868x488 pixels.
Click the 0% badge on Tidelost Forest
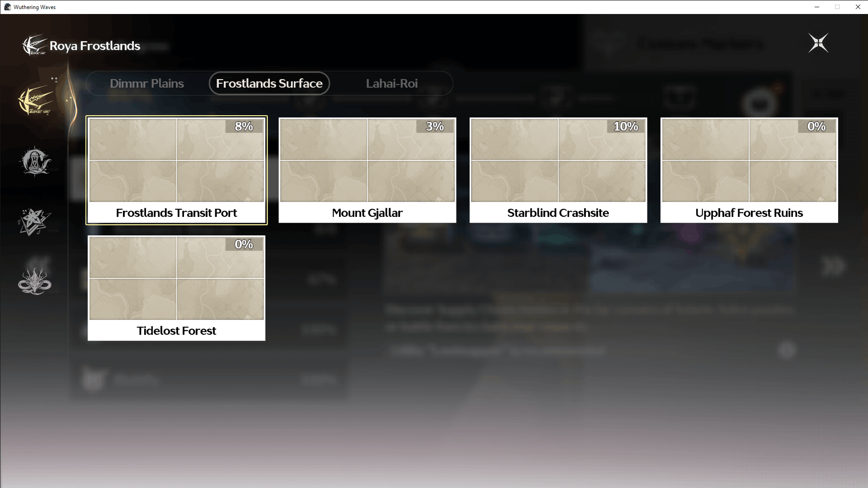tap(244, 244)
